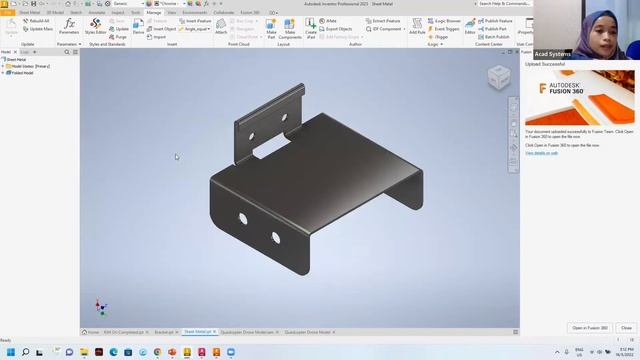Click Update Mass button

pos(38,29)
